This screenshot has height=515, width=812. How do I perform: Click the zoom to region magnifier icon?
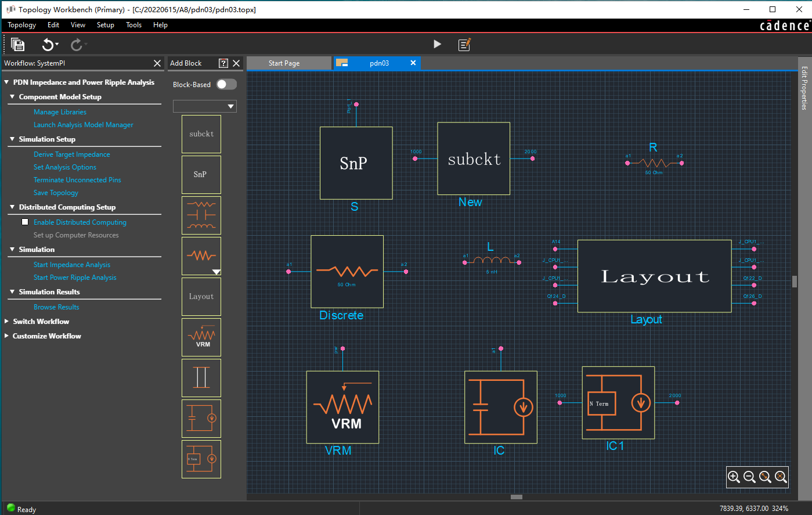tap(766, 477)
